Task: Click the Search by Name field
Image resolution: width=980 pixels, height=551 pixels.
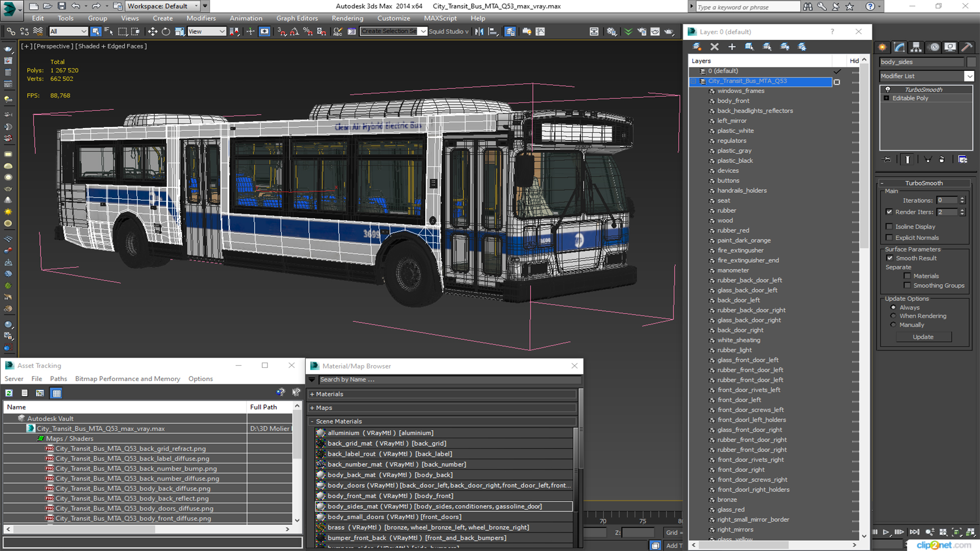Action: click(x=449, y=380)
